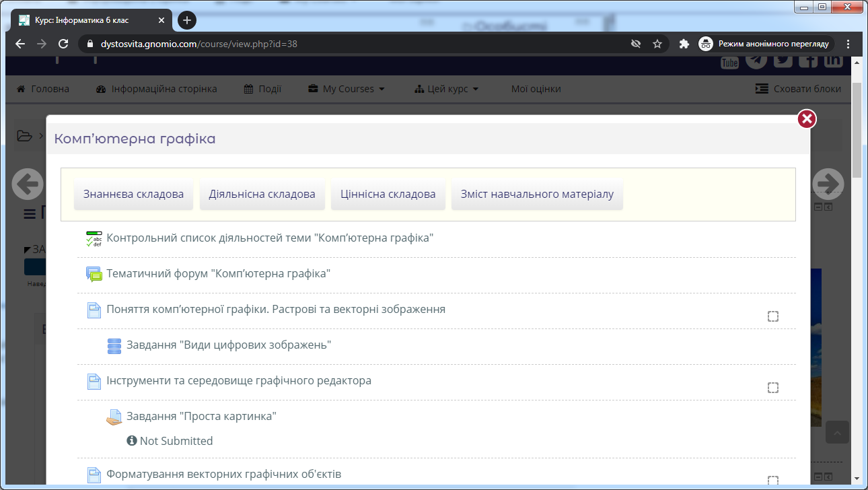This screenshot has width=868, height=490.
Task: Click LinkedIn social icon in header
Action: point(834,61)
